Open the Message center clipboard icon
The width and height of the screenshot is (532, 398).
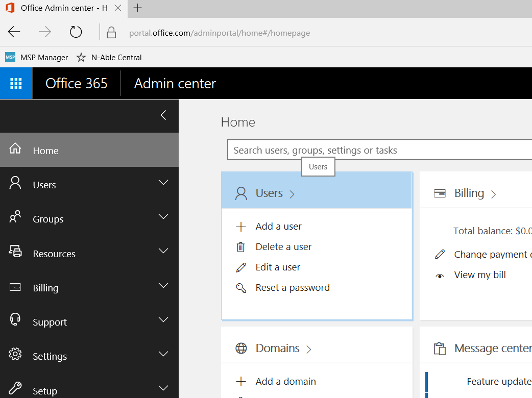coord(440,348)
